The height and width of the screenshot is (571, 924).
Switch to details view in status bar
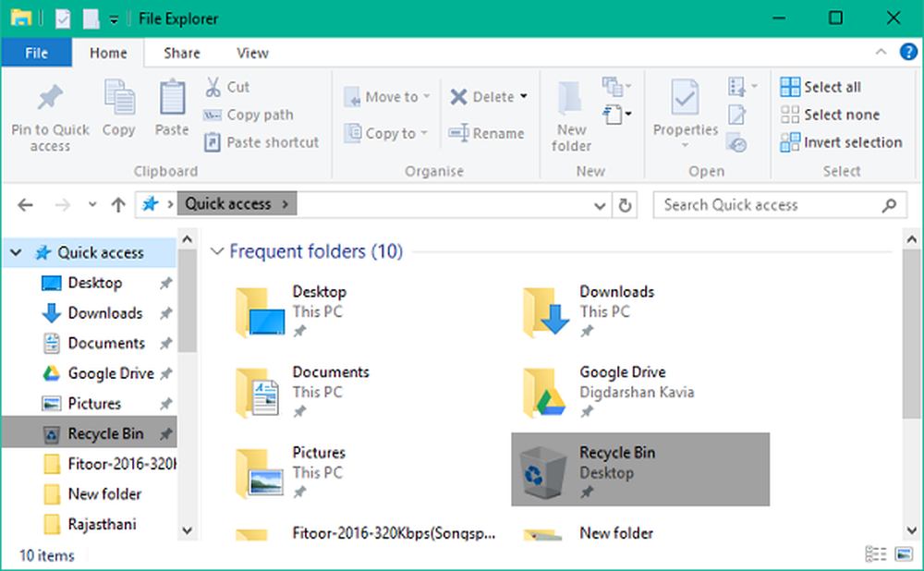tap(874, 554)
